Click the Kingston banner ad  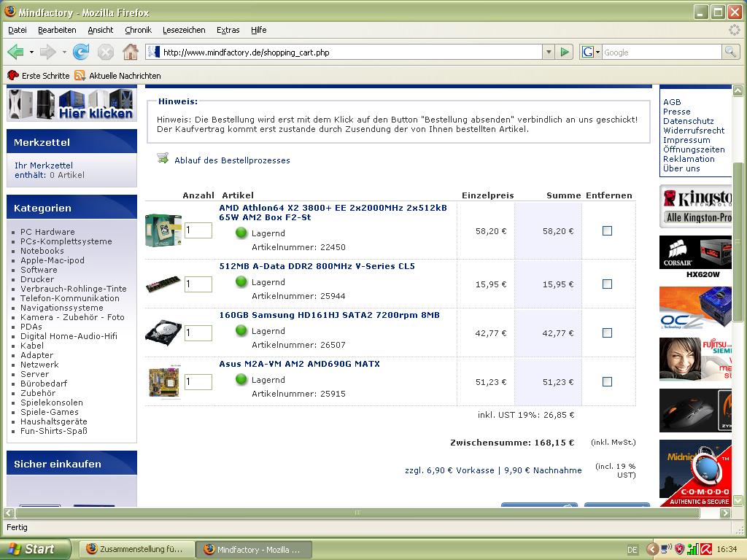pos(695,206)
